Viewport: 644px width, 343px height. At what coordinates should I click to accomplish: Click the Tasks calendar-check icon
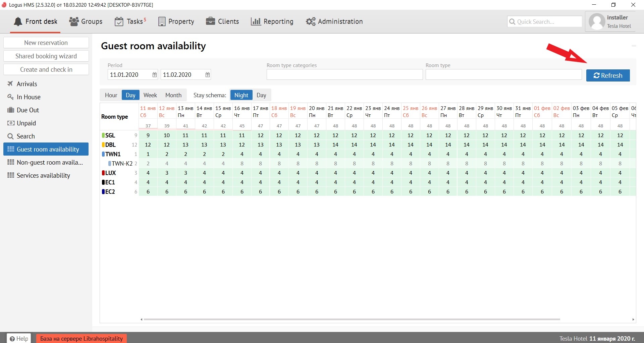(119, 21)
